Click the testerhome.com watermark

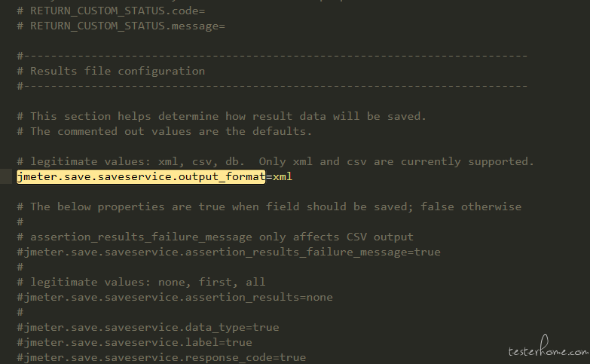click(548, 347)
